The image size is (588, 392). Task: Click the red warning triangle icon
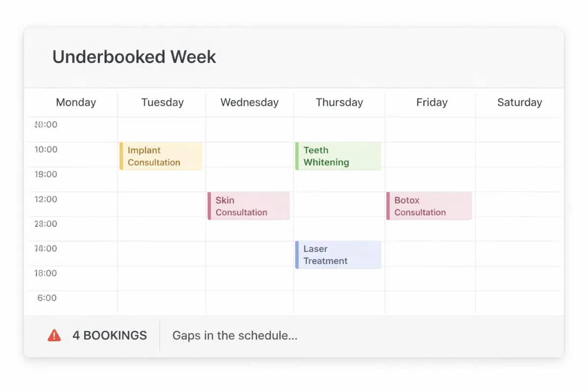(54, 336)
